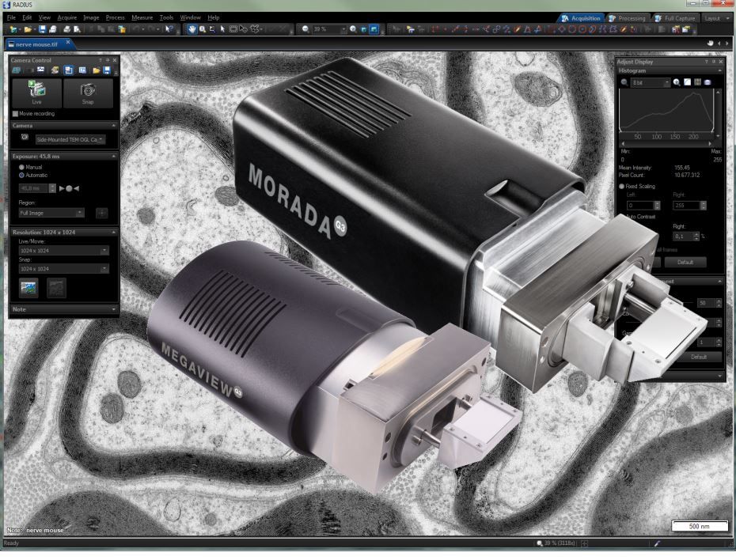
Task: Click the Default button under Auto Contrast
Action: [x=685, y=262]
